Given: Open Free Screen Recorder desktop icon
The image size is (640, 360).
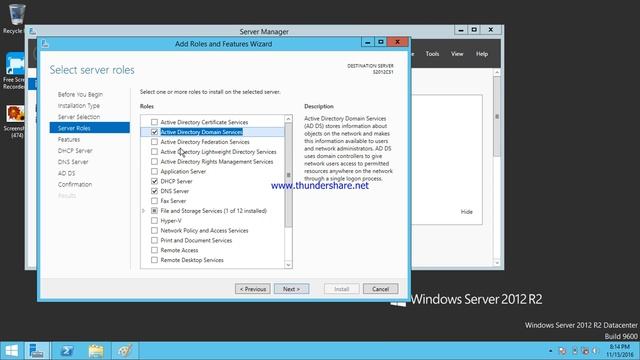Looking at the screenshot, I should tap(15, 70).
